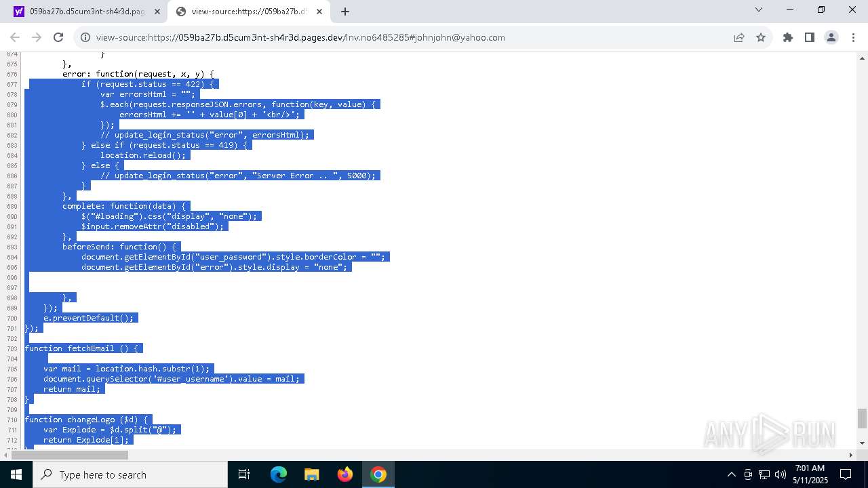Click the line 'function fetchEmail () {'
Viewport: 868px width, 488px height.
coord(81,348)
